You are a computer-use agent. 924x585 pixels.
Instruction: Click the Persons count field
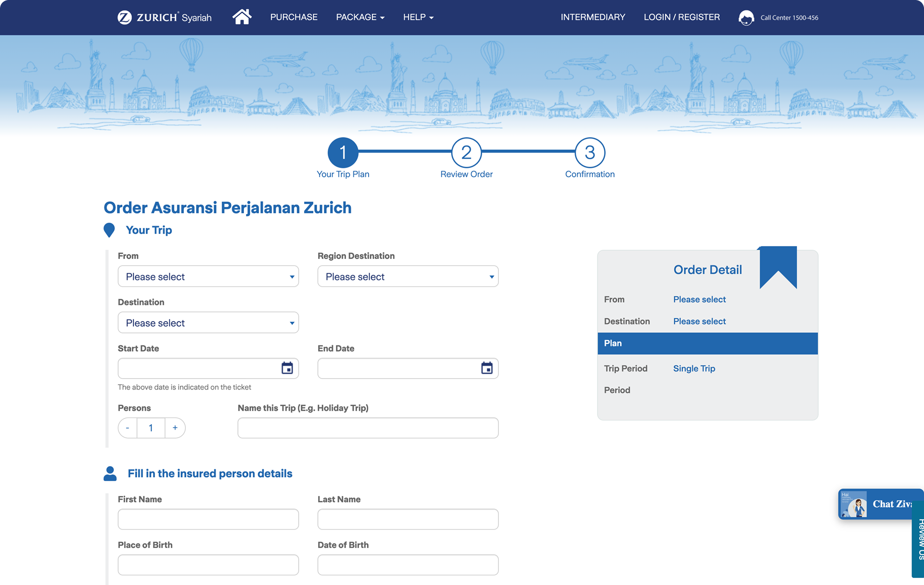coord(151,428)
